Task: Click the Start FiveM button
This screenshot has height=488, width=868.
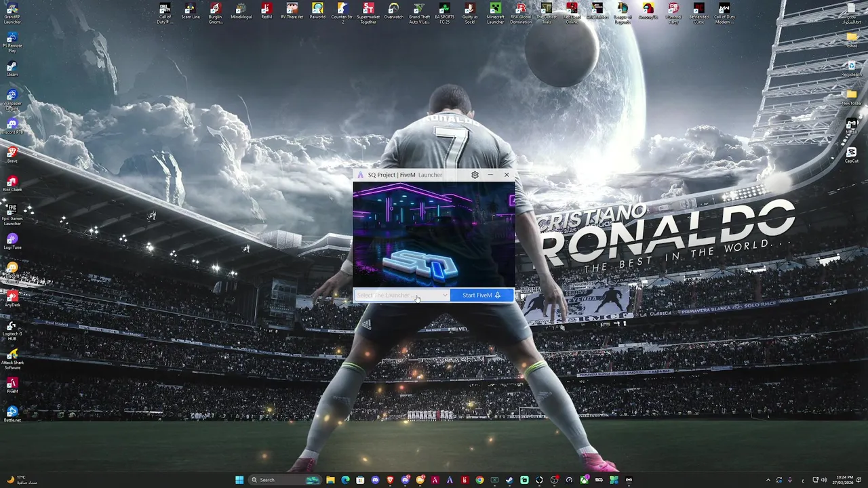Action: coord(481,296)
